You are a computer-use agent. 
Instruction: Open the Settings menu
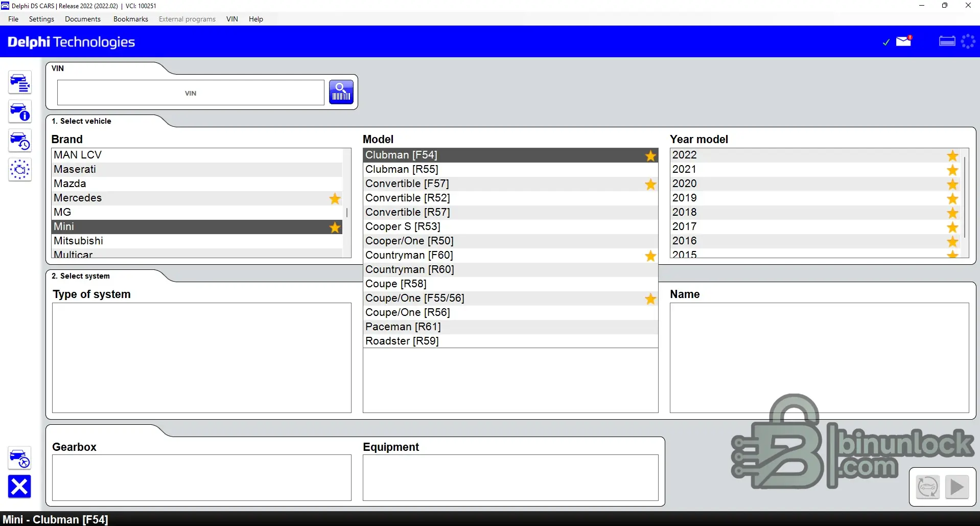click(41, 19)
